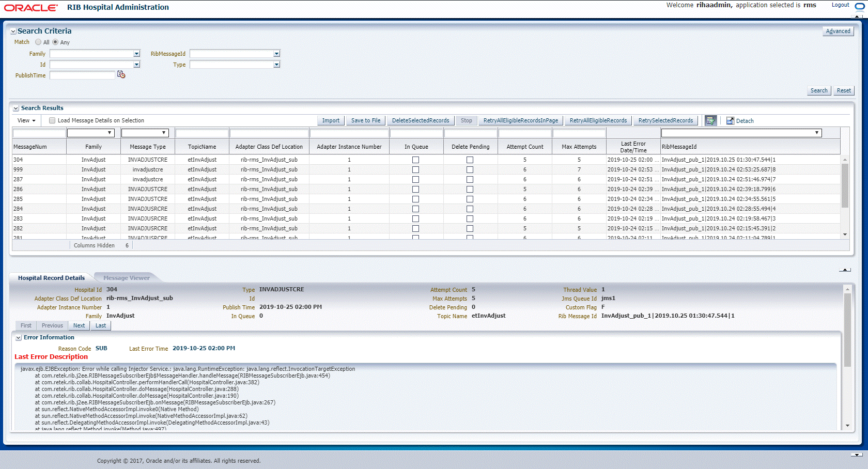Click the Last Error Date/Time column header
This screenshot has width=868, height=469.
point(633,147)
